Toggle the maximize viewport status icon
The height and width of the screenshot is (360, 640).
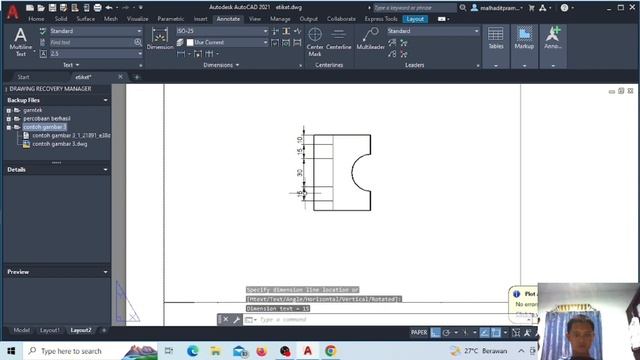pos(516,333)
